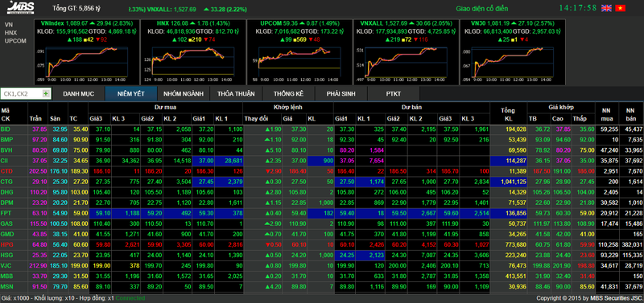Image resolution: width=644 pixels, height=303 pixels.
Task: Go to the PHÁI SINH tab
Action: click(x=341, y=93)
